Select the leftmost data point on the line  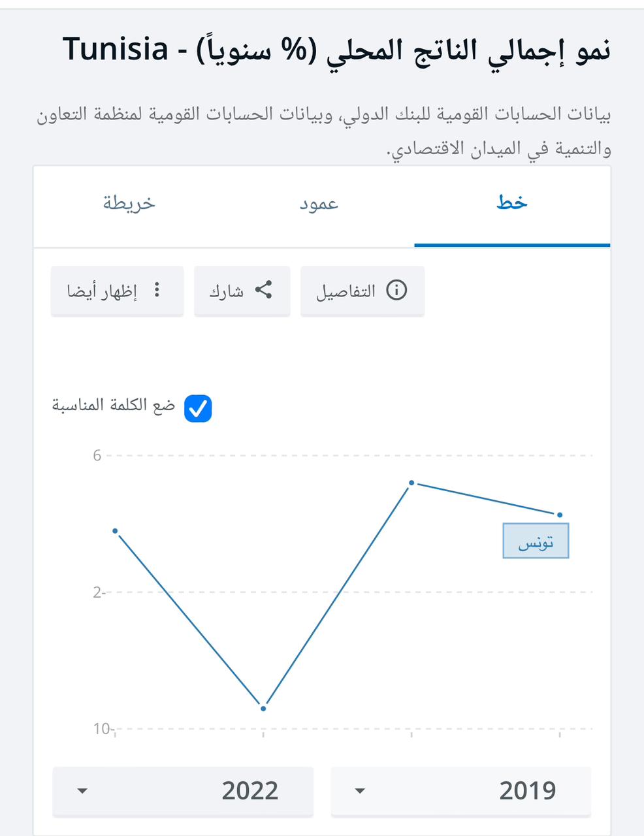116,531
